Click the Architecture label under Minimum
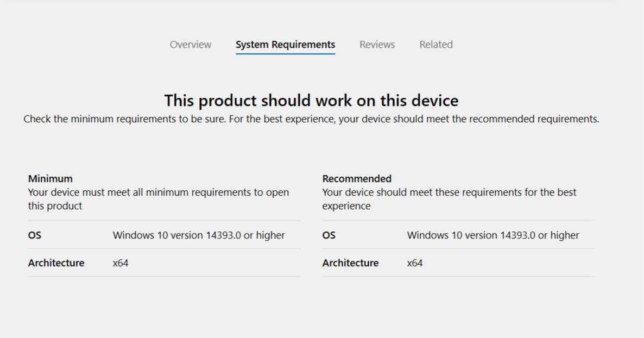644x338 pixels. coord(56,263)
